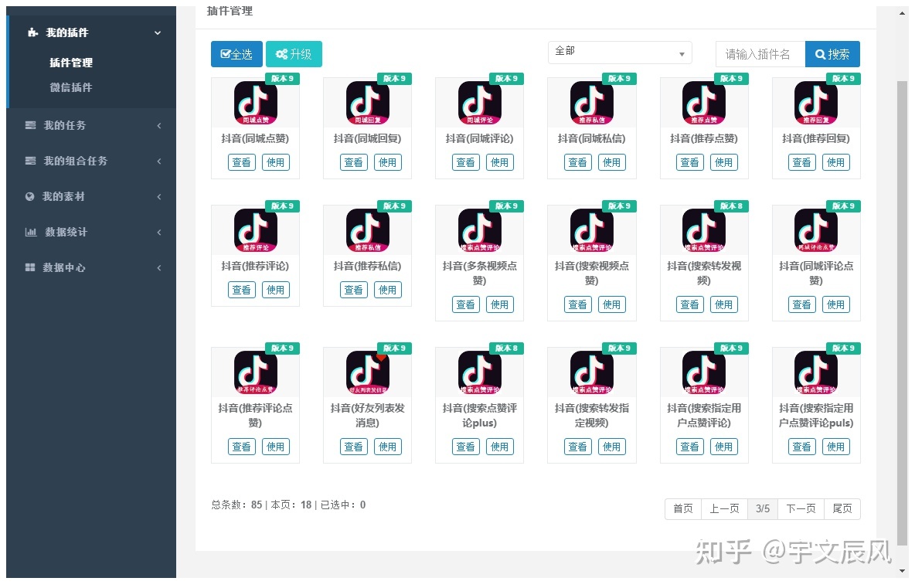The image size is (915, 588).
Task: Toggle the 全选 select-all button
Action: pyautogui.click(x=236, y=54)
